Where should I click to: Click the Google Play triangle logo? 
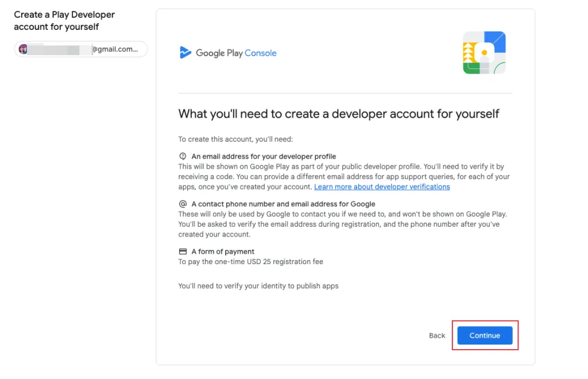coord(185,52)
